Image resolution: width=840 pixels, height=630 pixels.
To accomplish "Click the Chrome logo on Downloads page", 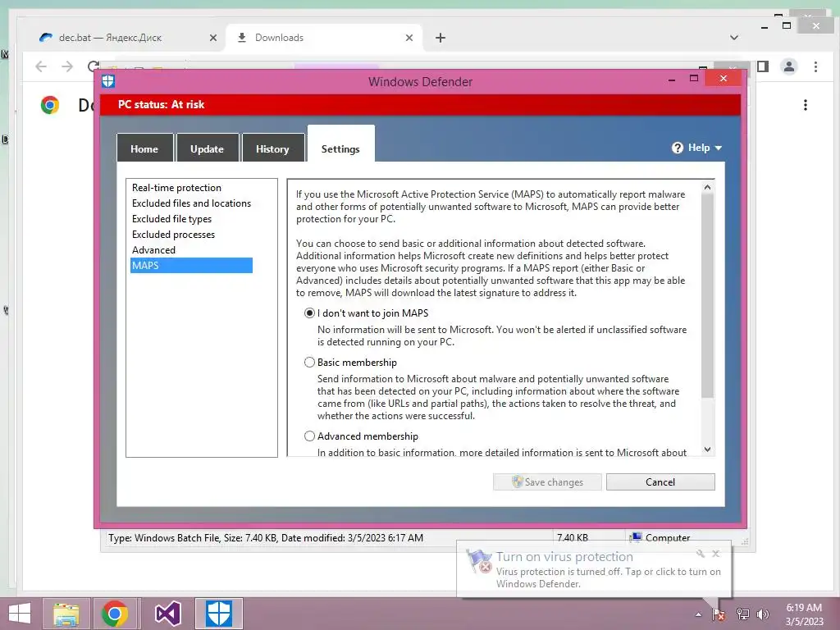I will [x=50, y=105].
